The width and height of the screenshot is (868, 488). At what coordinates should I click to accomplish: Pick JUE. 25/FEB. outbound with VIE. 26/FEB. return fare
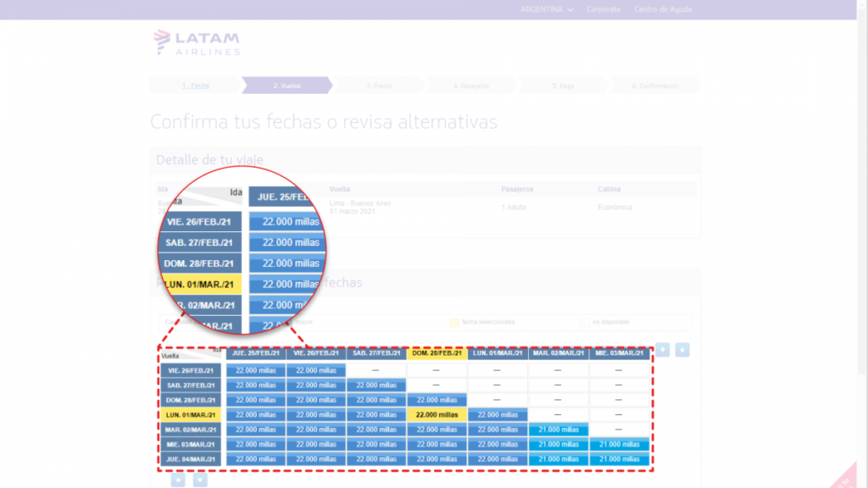(x=256, y=370)
